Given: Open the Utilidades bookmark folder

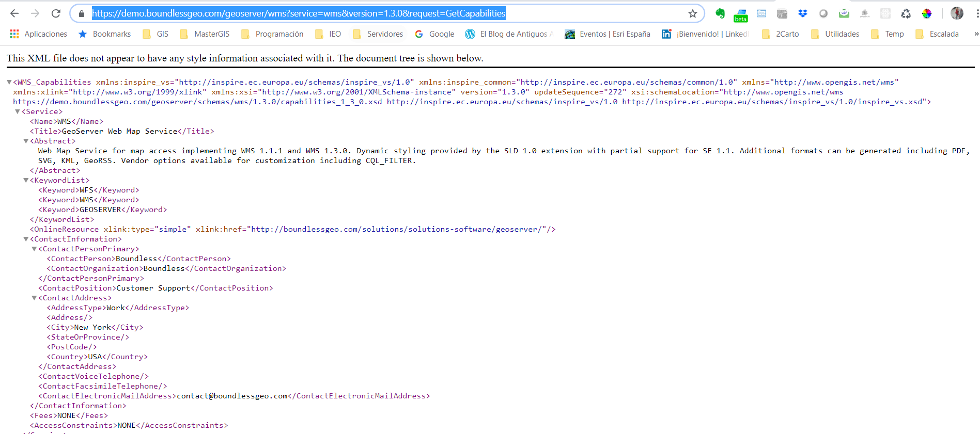Looking at the screenshot, I should (835, 34).
